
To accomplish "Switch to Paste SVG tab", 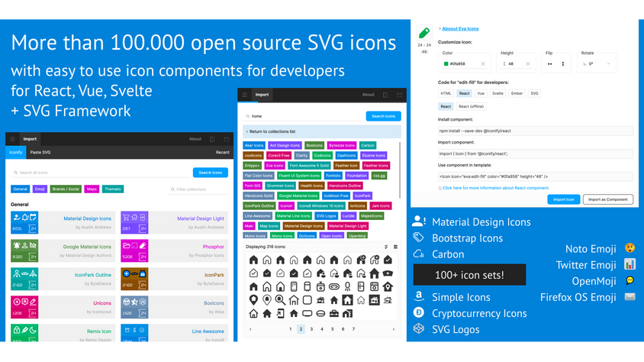I will pos(40,153).
